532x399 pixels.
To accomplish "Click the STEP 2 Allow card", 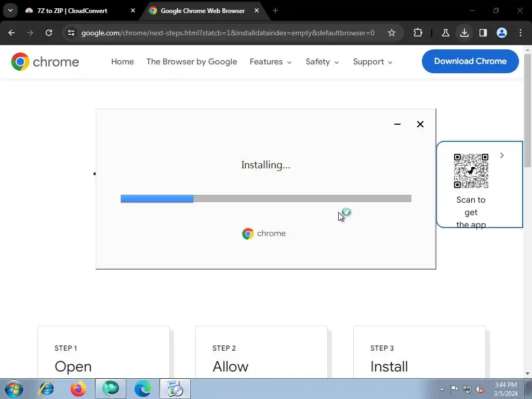I will pos(261,353).
